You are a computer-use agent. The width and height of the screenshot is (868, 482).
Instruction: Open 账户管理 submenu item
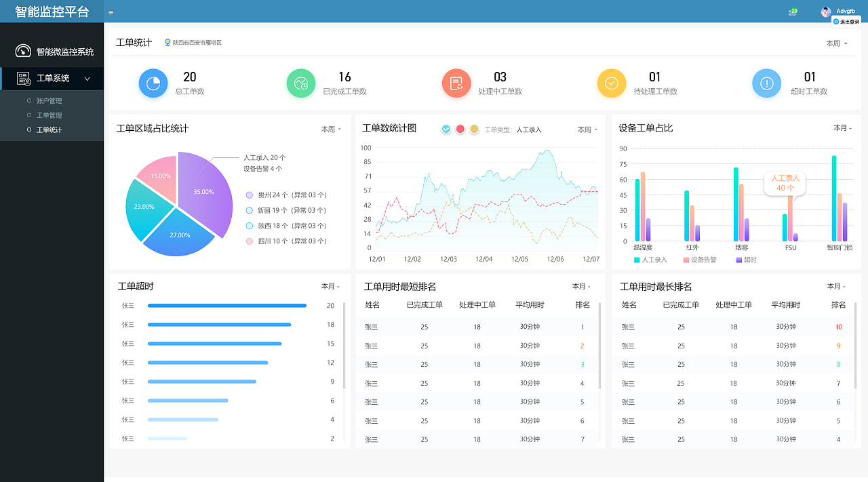click(x=49, y=101)
